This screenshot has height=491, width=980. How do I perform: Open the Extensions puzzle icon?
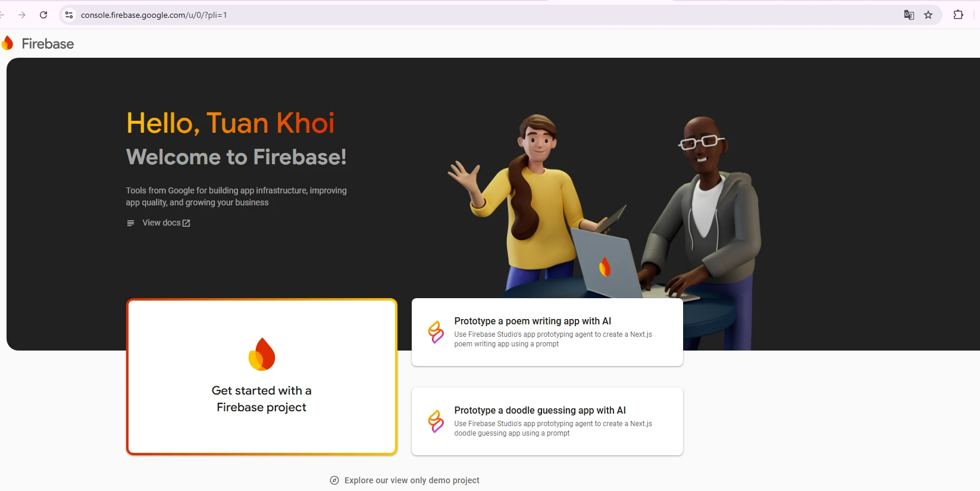tap(958, 15)
